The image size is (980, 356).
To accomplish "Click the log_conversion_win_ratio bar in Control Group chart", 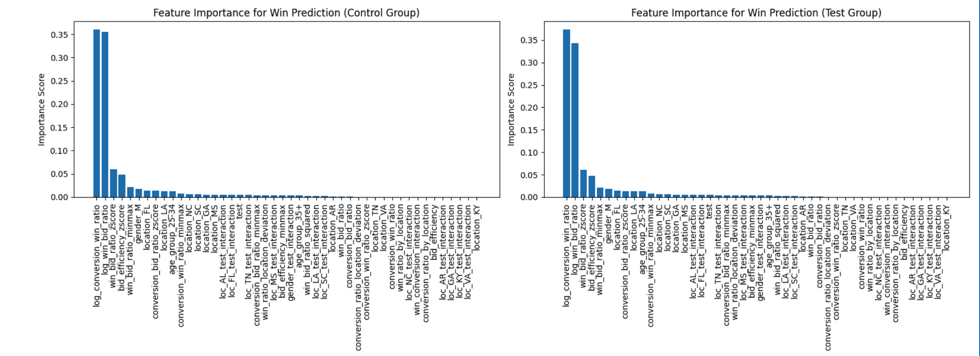I will [96, 113].
